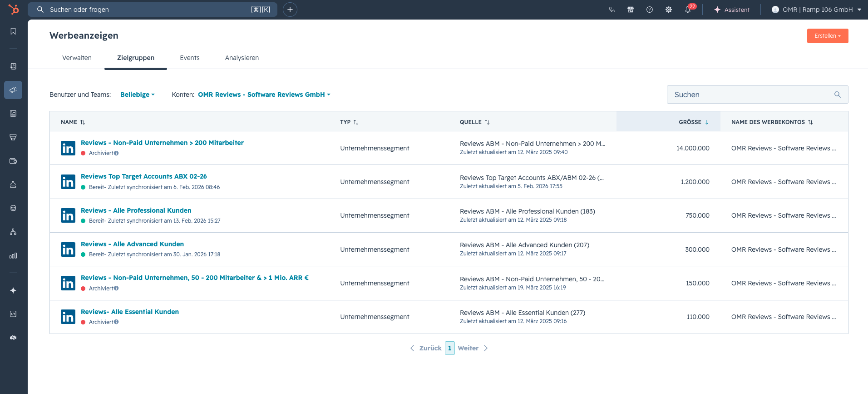
Task: Click the Zurück pagination button
Action: pyautogui.click(x=426, y=348)
